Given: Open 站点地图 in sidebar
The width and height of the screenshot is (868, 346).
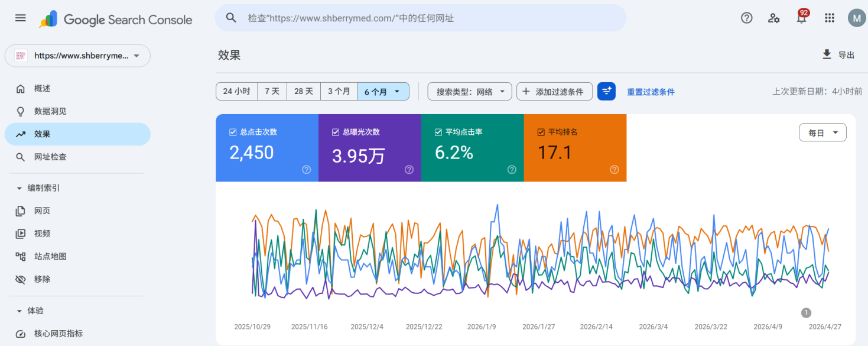Looking at the screenshot, I should pyautogui.click(x=77, y=257).
